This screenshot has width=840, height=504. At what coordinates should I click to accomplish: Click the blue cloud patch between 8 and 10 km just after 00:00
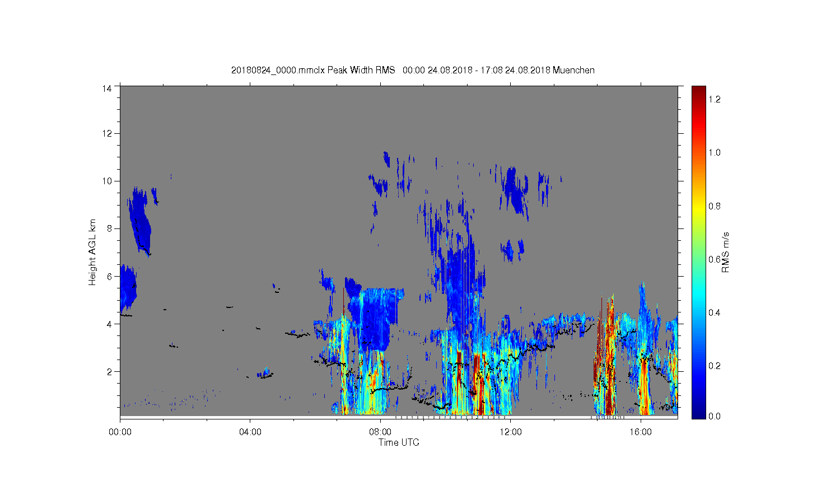tap(140, 221)
